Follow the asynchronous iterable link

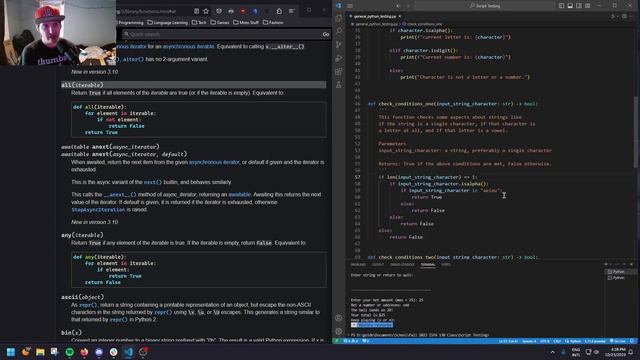click(x=189, y=47)
